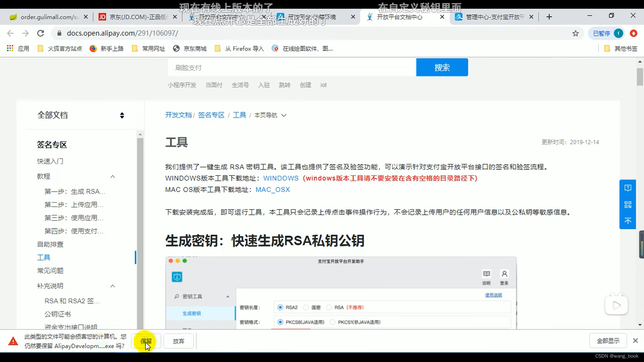Screen dimensions: 644x362
Task: Click 当面付 search suggestion
Action: [x=214, y=85]
